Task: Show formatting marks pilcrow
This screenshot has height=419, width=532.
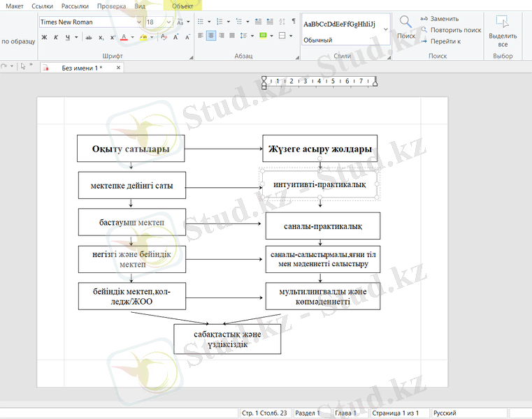Action: point(294,22)
